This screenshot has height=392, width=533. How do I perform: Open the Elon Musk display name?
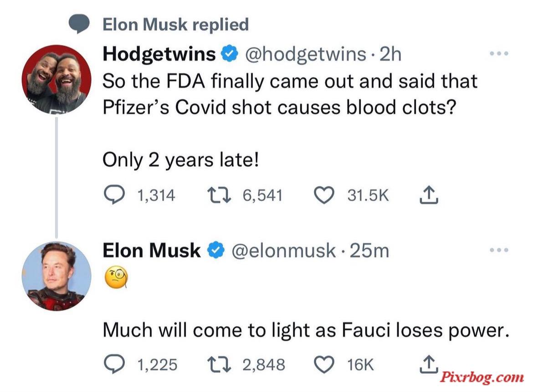(x=152, y=251)
